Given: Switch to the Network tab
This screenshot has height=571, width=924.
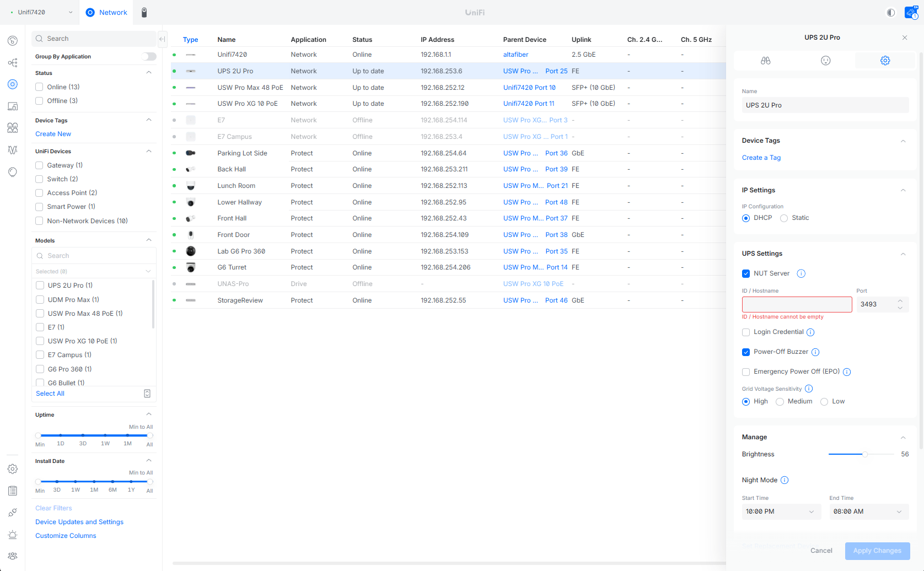Looking at the screenshot, I should coord(106,12).
